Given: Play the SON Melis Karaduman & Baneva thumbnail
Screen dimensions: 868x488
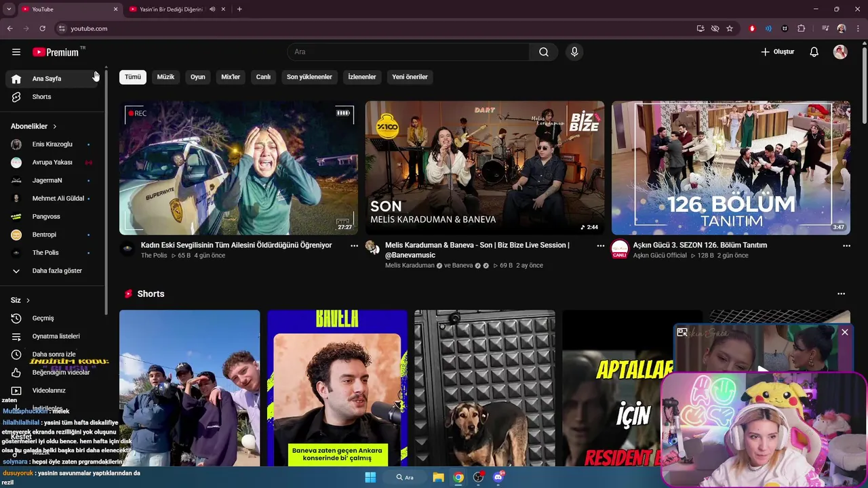Looking at the screenshot, I should tap(485, 168).
